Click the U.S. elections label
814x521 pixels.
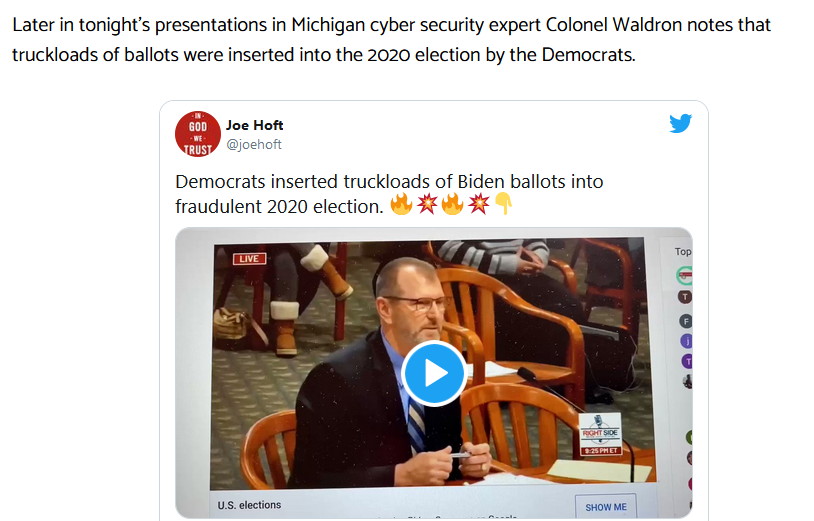click(x=249, y=505)
